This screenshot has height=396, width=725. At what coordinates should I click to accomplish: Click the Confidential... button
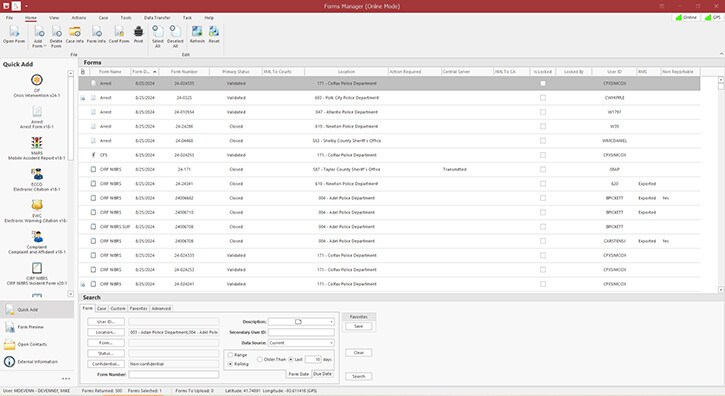(x=106, y=364)
